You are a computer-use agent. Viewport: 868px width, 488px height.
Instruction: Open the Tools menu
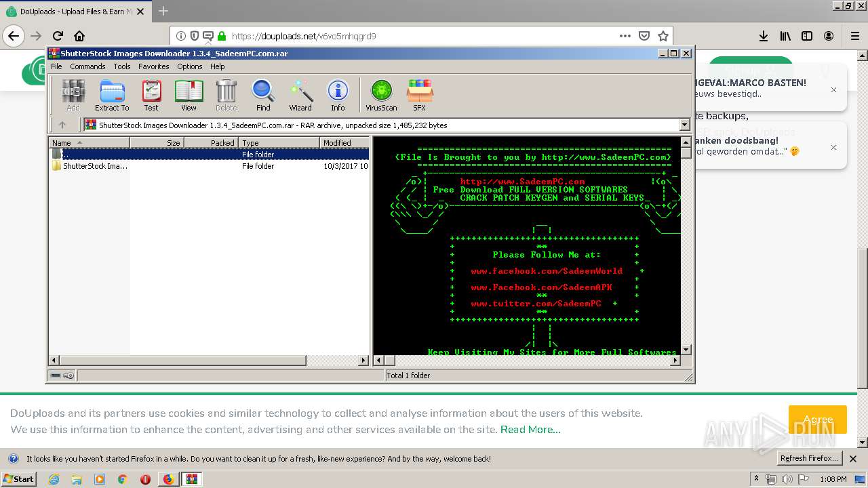(x=122, y=66)
